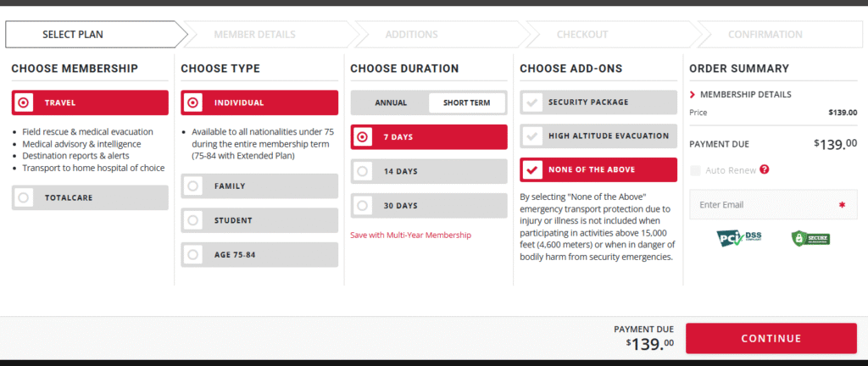This screenshot has width=868, height=366.
Task: Tick the Auto Renew checkbox
Action: (x=696, y=170)
